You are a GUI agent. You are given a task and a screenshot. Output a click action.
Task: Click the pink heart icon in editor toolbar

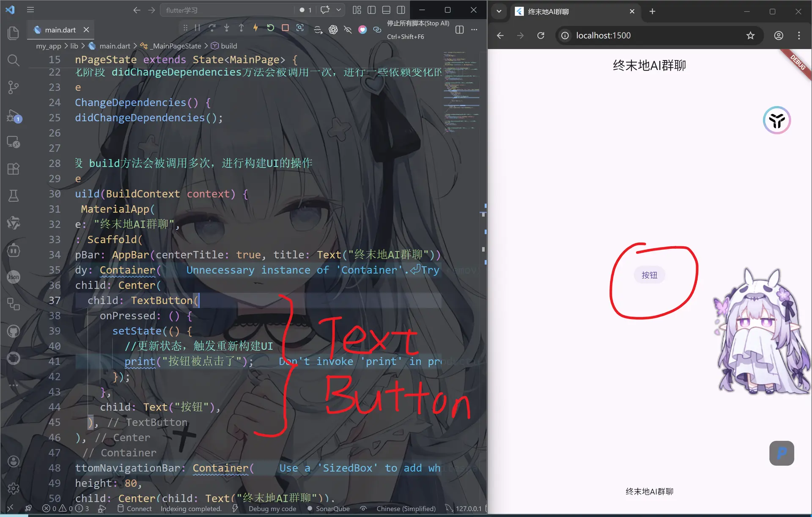coord(362,30)
